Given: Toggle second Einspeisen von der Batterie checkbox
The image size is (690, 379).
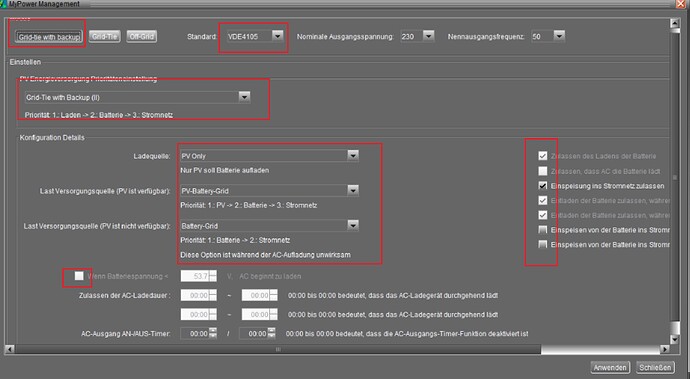Looking at the screenshot, I should (543, 244).
